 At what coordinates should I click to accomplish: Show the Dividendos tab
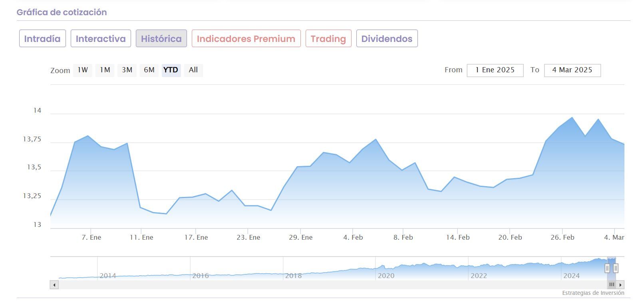pyautogui.click(x=387, y=39)
